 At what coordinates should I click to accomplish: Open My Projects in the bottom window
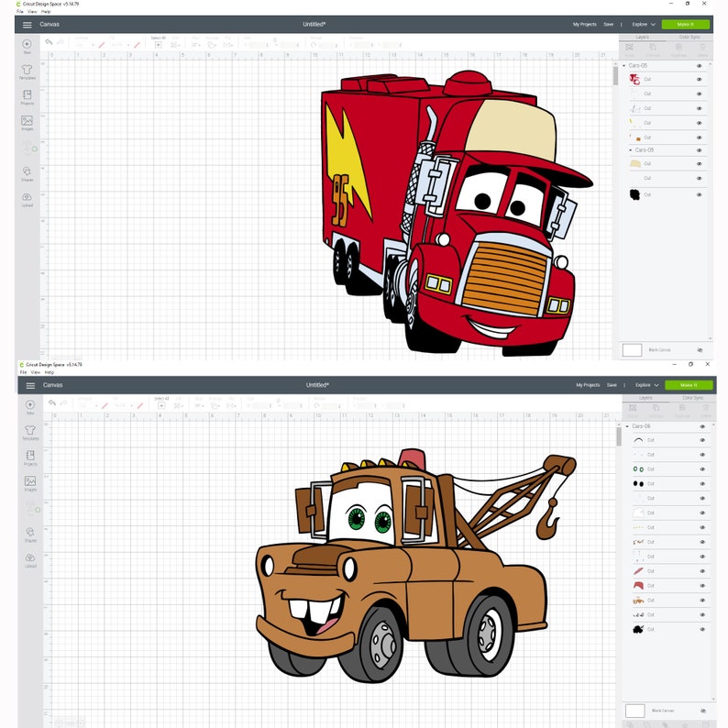[x=588, y=385]
